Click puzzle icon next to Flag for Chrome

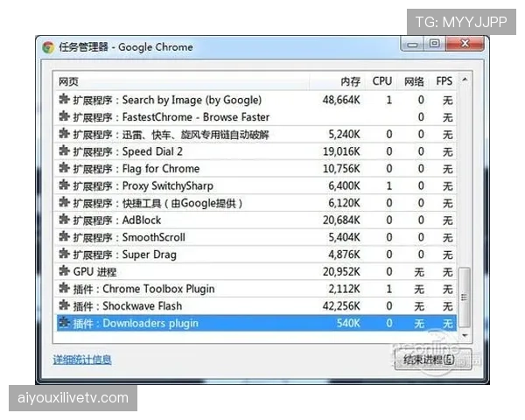tap(64, 168)
